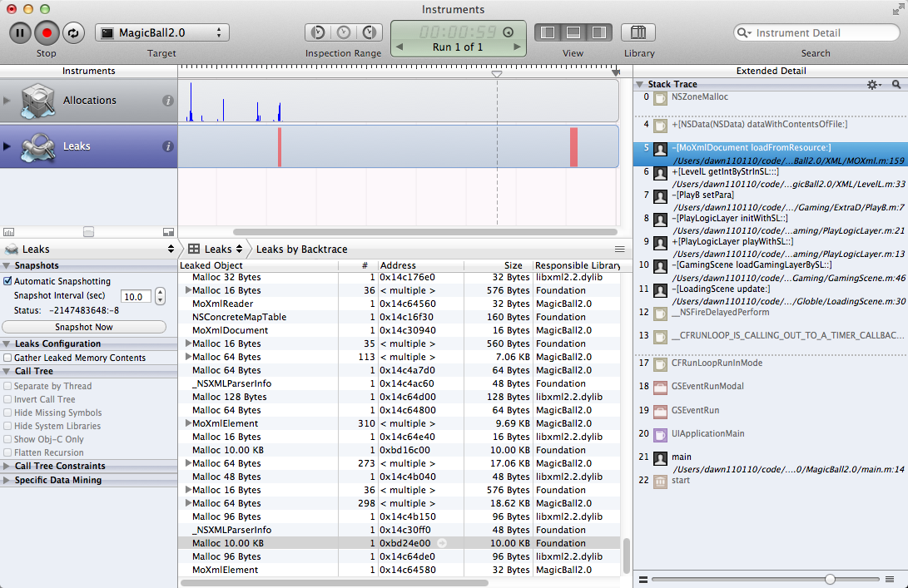Viewport: 908px width, 588px height.
Task: Pause the recording with the pause button
Action: pyautogui.click(x=20, y=33)
